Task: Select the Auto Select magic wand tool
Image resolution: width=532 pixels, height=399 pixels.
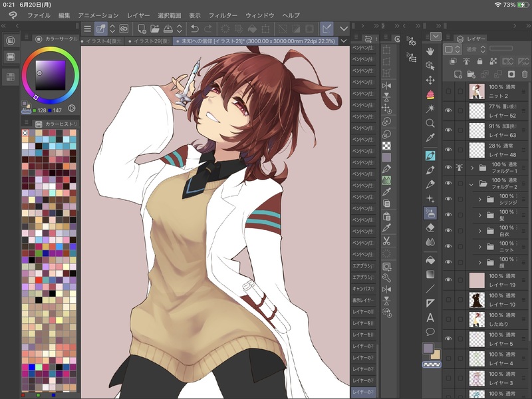Action: point(430,108)
